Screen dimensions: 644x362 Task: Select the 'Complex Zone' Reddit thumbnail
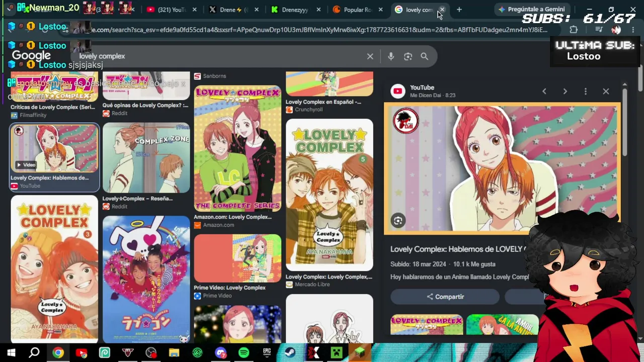point(146,158)
